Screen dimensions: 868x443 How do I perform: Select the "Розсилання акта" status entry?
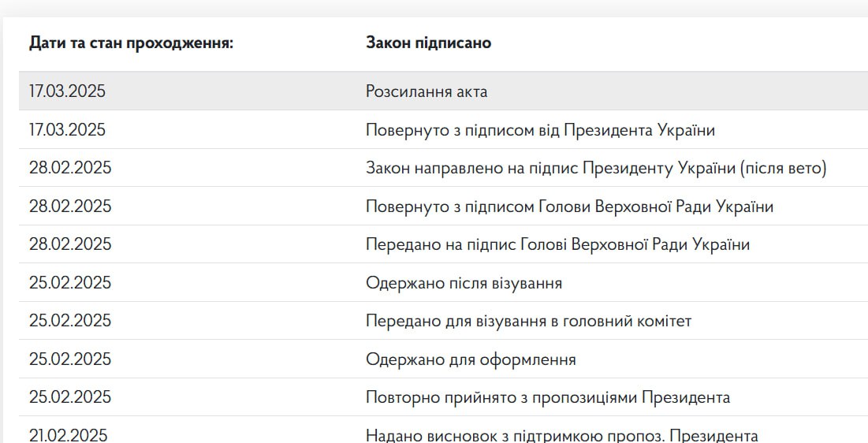[x=427, y=91]
